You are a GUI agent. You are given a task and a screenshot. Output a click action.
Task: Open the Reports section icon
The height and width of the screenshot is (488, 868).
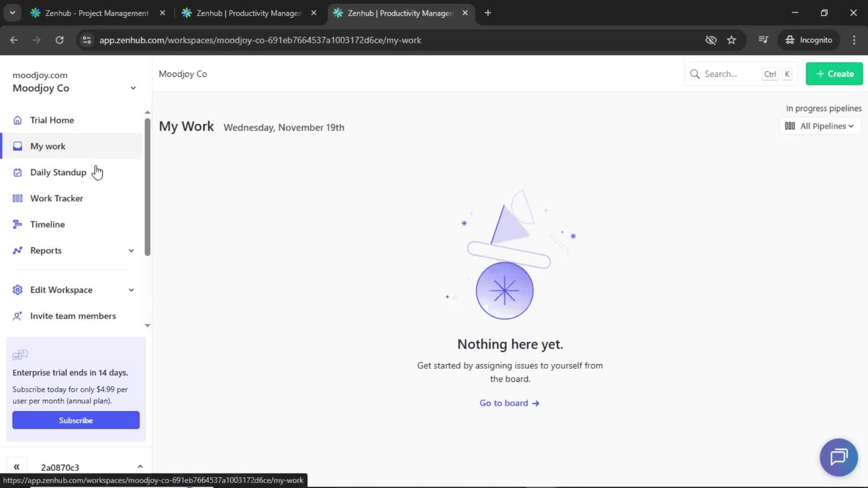click(18, 250)
